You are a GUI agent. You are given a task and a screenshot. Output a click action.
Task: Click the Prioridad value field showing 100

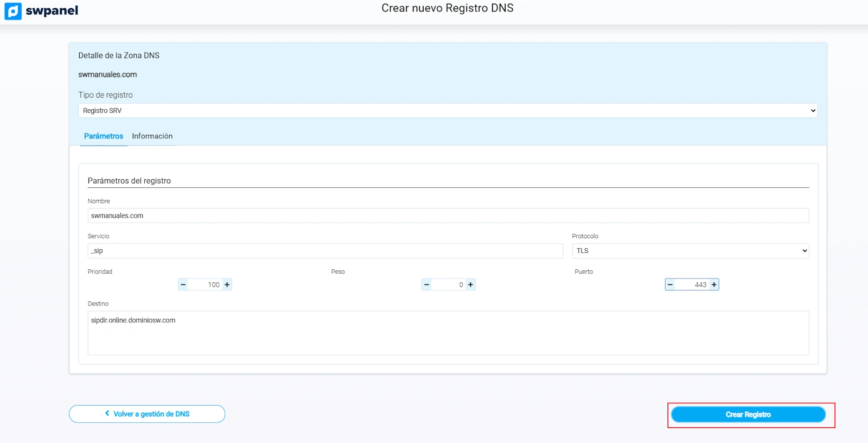[206, 284]
